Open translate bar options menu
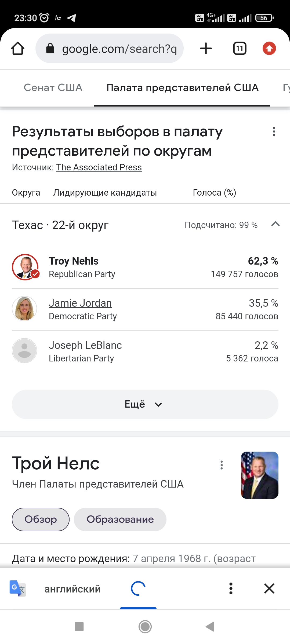This screenshot has height=644, width=290. [x=231, y=588]
